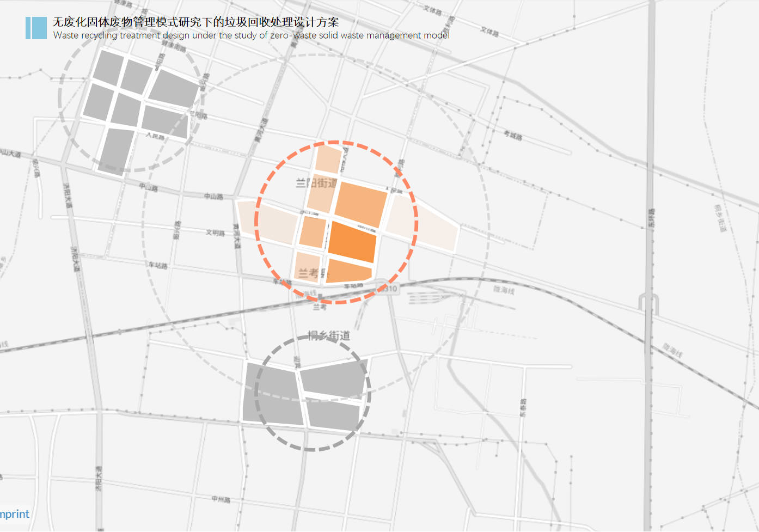Click the 兰考县 label on the orange block
Viewport: 759px width, 532px height.
(x=308, y=273)
